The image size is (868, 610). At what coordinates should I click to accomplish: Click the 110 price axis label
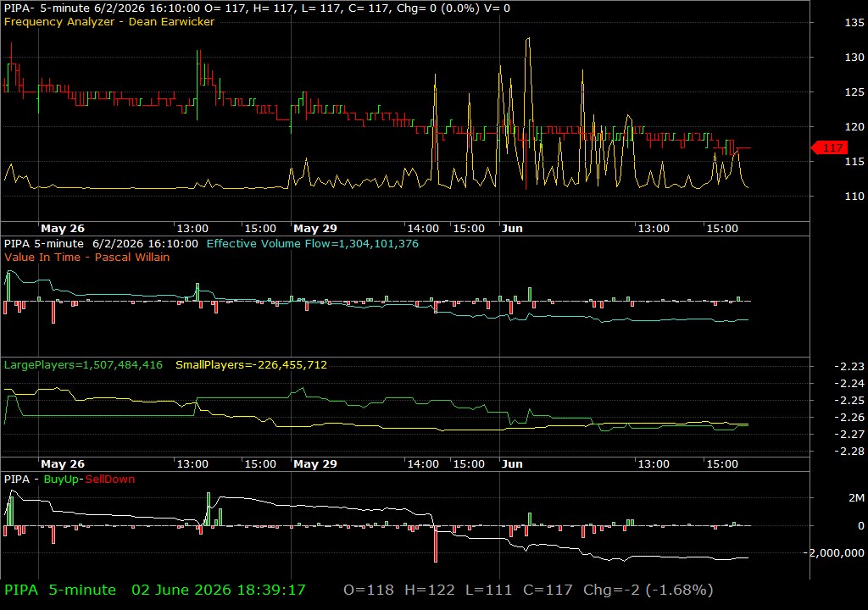(x=854, y=196)
